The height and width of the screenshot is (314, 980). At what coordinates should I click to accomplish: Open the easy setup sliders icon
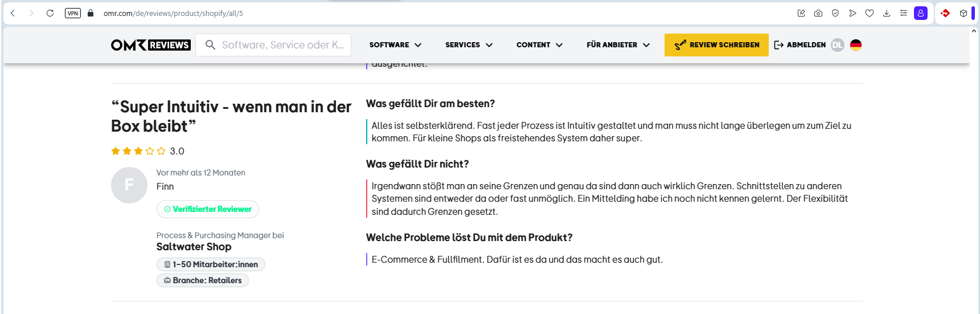(904, 13)
